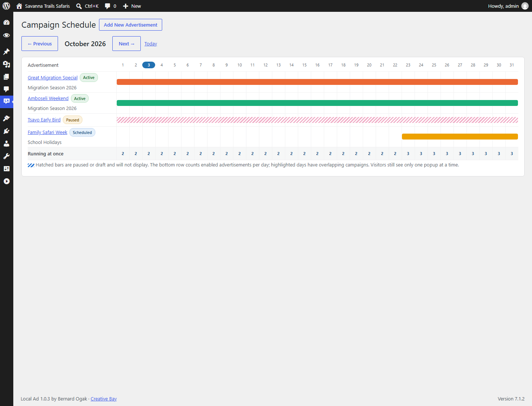Jump to Today link
This screenshot has height=406, width=532.
pyautogui.click(x=151, y=44)
